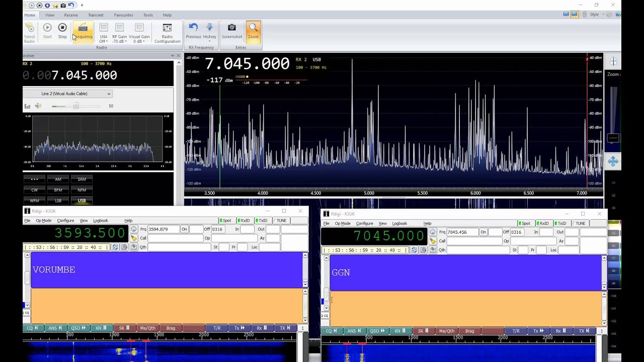Open Radio Configuration in the ribbon

[167, 33]
